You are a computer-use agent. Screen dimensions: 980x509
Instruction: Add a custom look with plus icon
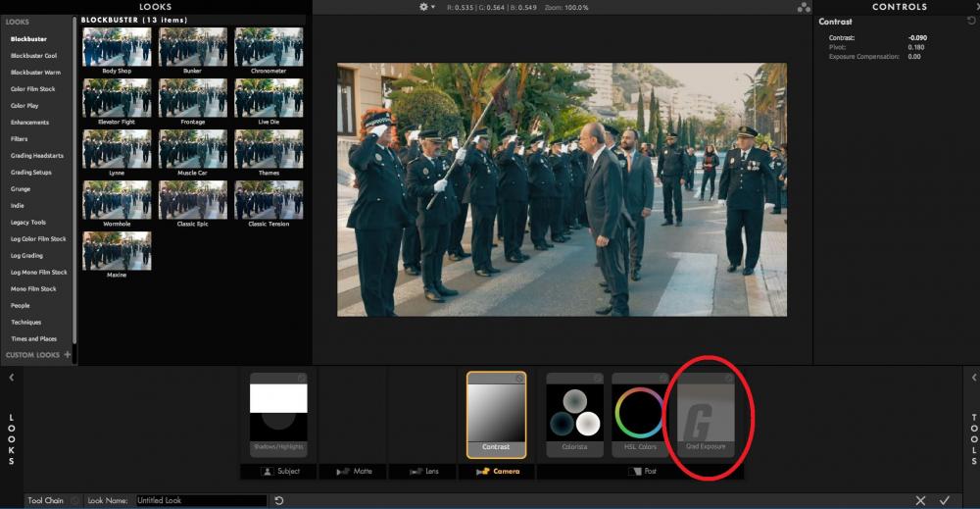coord(68,355)
